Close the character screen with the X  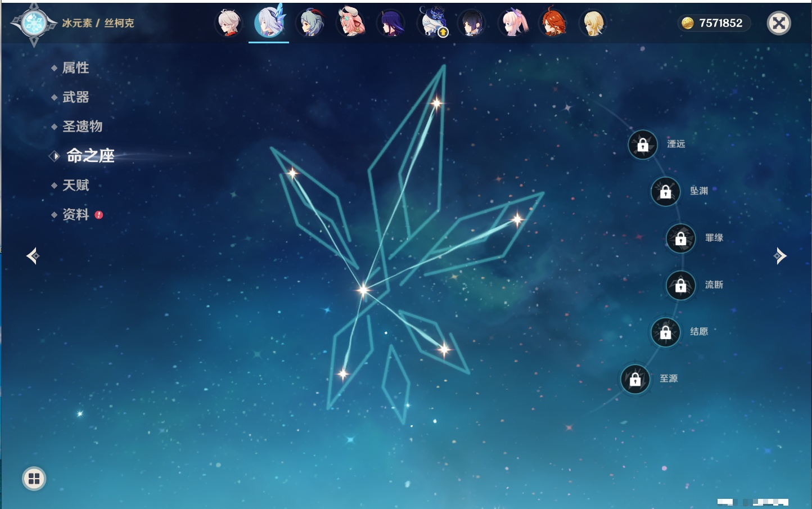point(779,23)
